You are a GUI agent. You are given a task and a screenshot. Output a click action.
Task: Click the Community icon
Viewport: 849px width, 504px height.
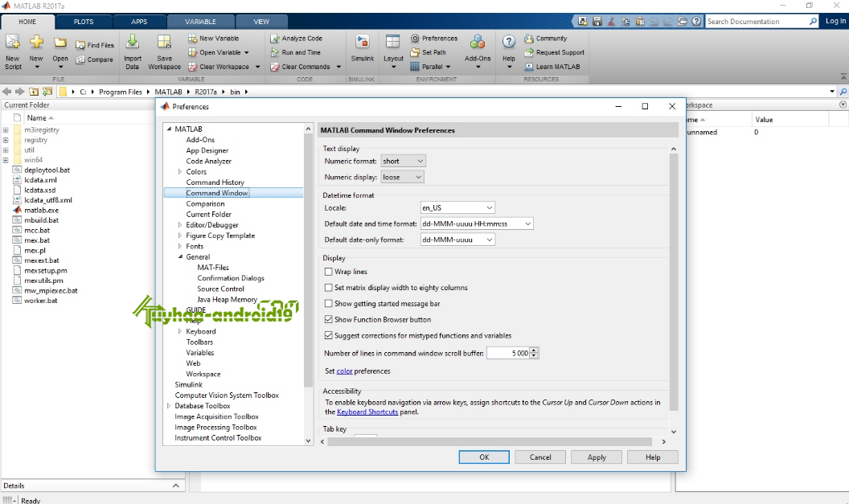[x=529, y=39]
